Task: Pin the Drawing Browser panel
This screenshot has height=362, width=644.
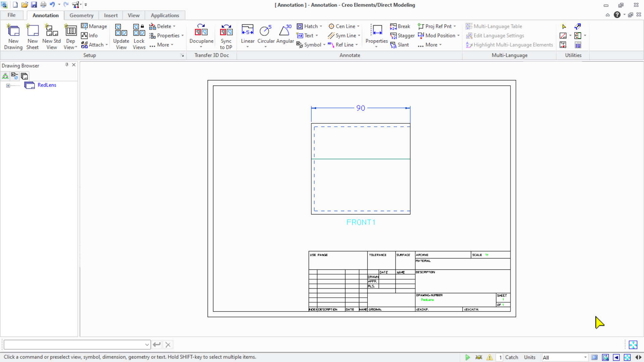Action: (67, 65)
